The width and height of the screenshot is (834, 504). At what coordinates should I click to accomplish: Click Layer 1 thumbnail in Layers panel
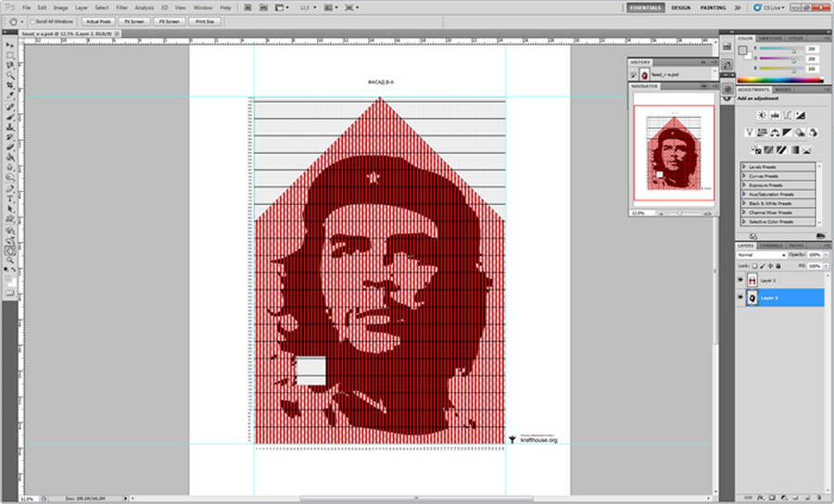(752, 280)
